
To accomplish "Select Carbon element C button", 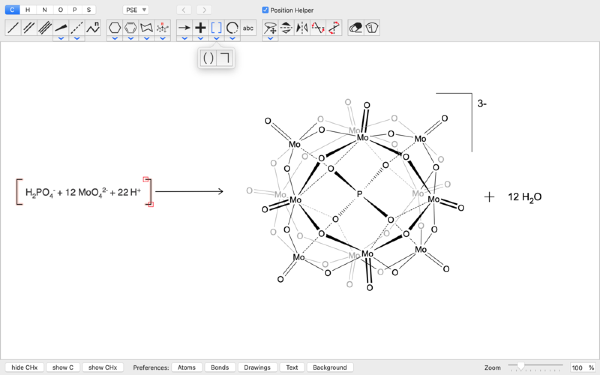I will [x=12, y=10].
